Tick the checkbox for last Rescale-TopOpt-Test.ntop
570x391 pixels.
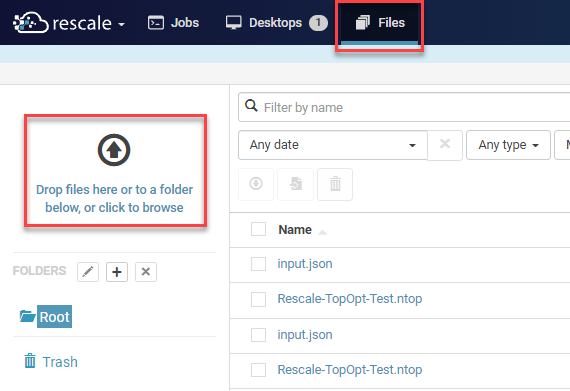(258, 370)
